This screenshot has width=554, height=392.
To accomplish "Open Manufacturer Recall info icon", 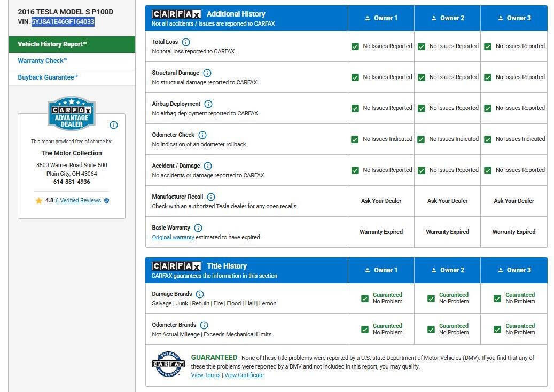I will click(x=211, y=197).
